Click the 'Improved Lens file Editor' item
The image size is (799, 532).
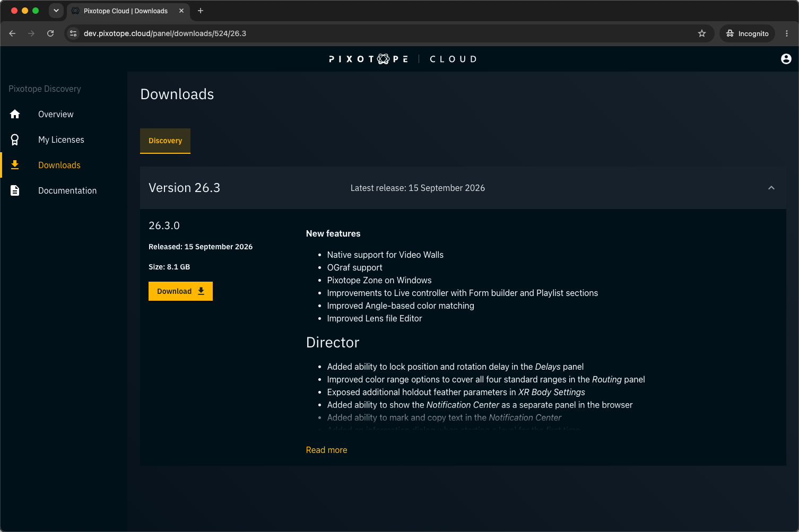pos(375,318)
